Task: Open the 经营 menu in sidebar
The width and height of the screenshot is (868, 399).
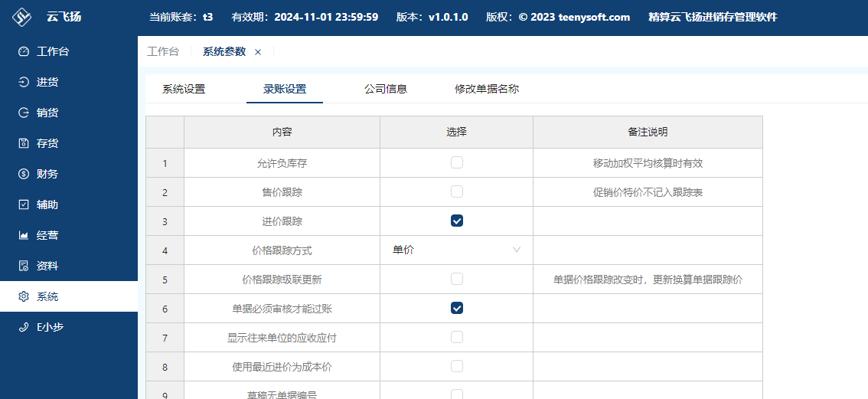Action: (x=69, y=236)
